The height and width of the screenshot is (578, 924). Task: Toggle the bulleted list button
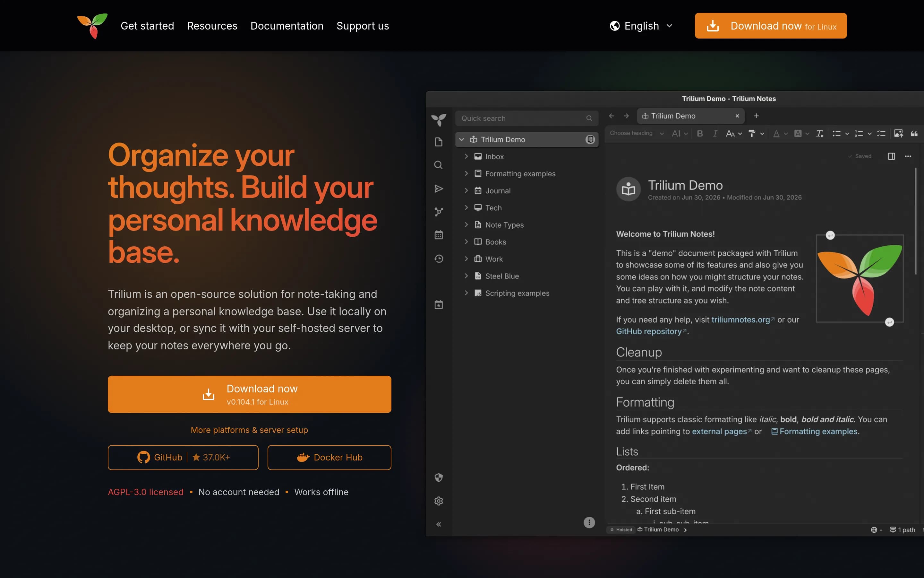click(x=836, y=133)
